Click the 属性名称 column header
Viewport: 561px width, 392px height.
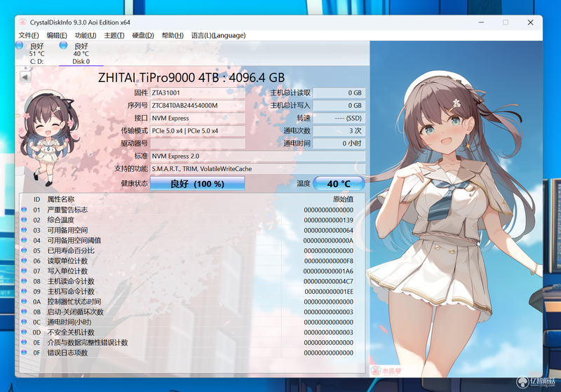[61, 199]
